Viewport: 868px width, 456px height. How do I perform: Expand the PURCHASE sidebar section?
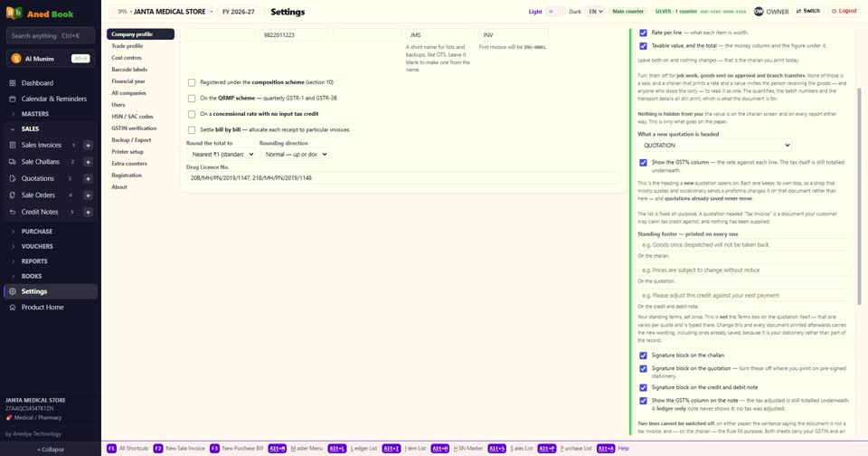click(36, 231)
